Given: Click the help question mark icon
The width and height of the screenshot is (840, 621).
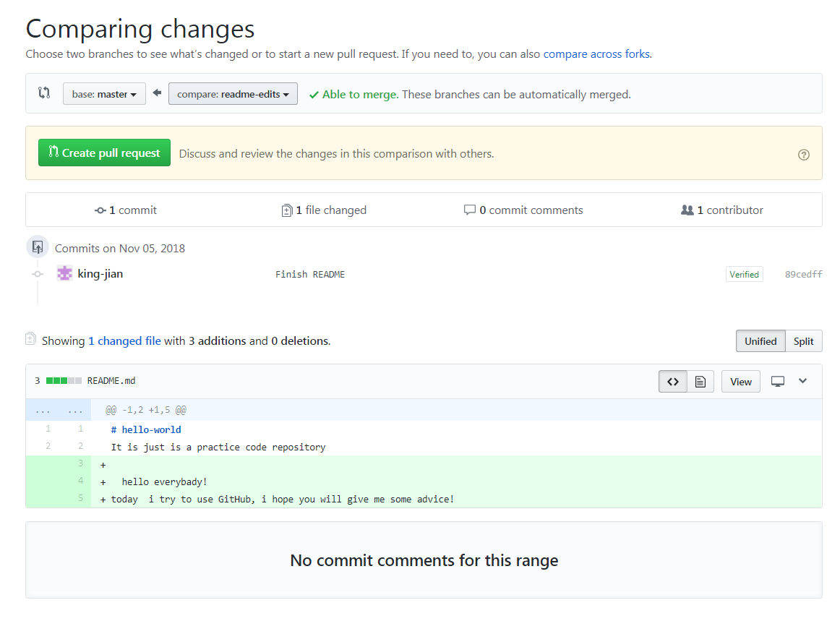Looking at the screenshot, I should pos(804,154).
